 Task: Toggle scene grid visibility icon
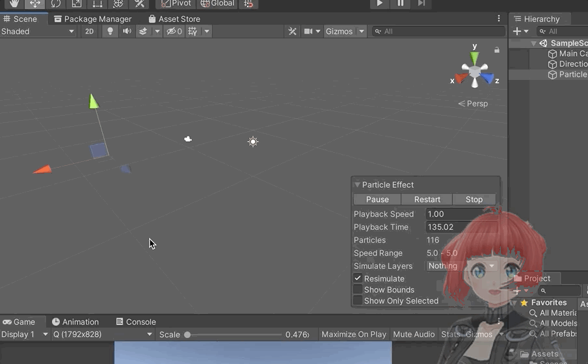click(193, 31)
